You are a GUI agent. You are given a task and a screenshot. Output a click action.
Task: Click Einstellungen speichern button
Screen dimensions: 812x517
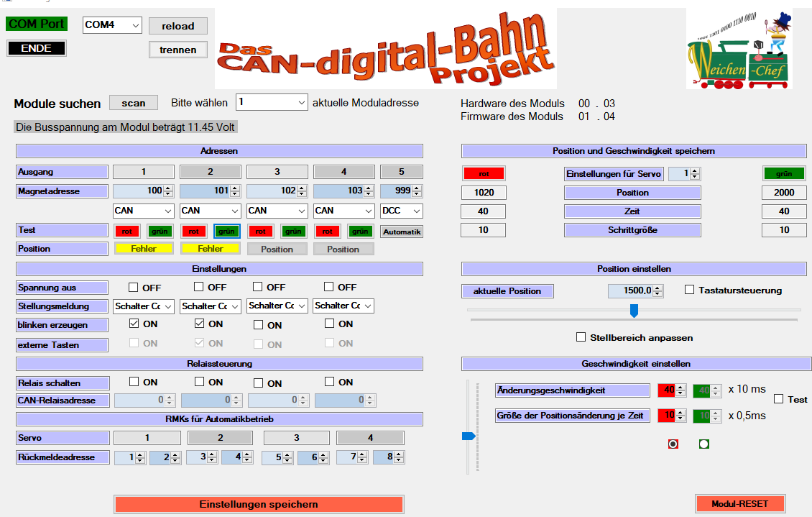click(x=259, y=505)
